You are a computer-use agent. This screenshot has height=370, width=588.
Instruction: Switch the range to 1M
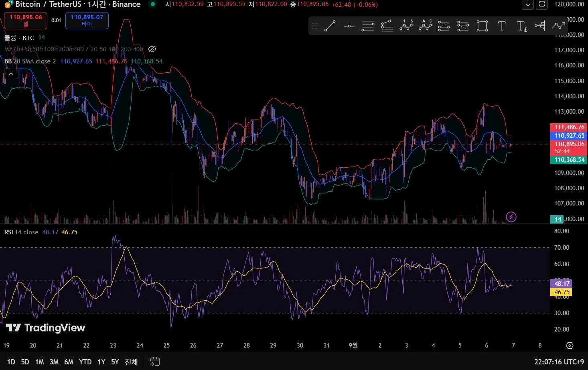tap(39, 362)
